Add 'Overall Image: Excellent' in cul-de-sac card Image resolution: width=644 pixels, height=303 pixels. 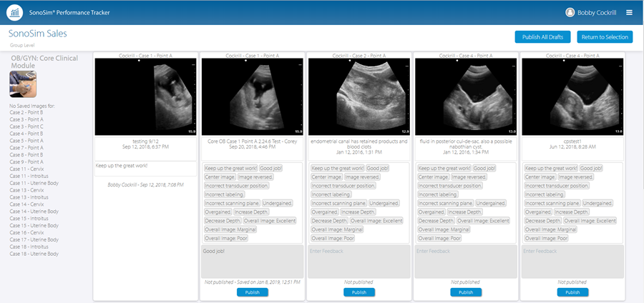484,221
